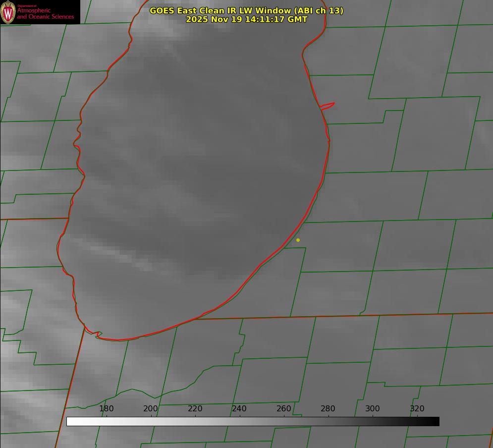Click the 180 colorbar tick label
The image size is (493, 448).
pyautogui.click(x=107, y=409)
